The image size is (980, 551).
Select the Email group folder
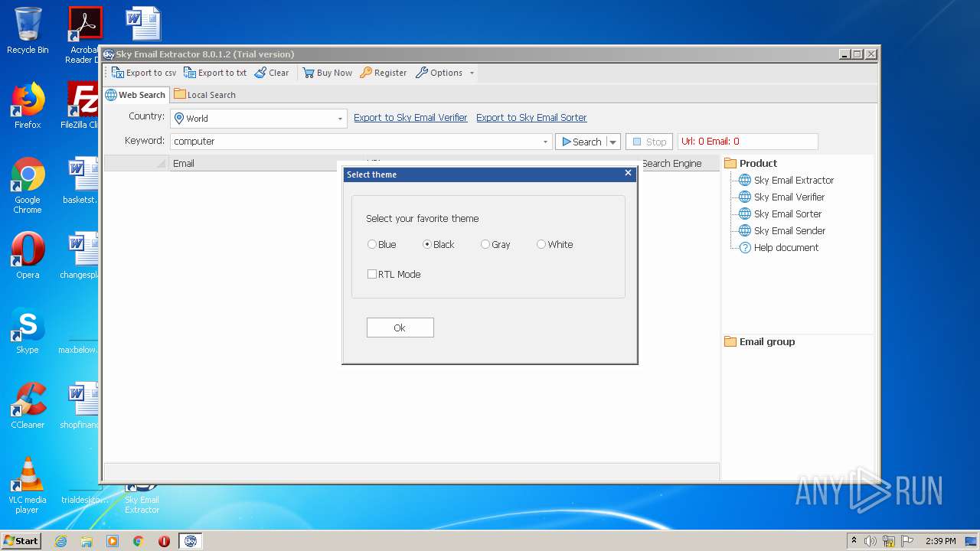[x=759, y=342]
